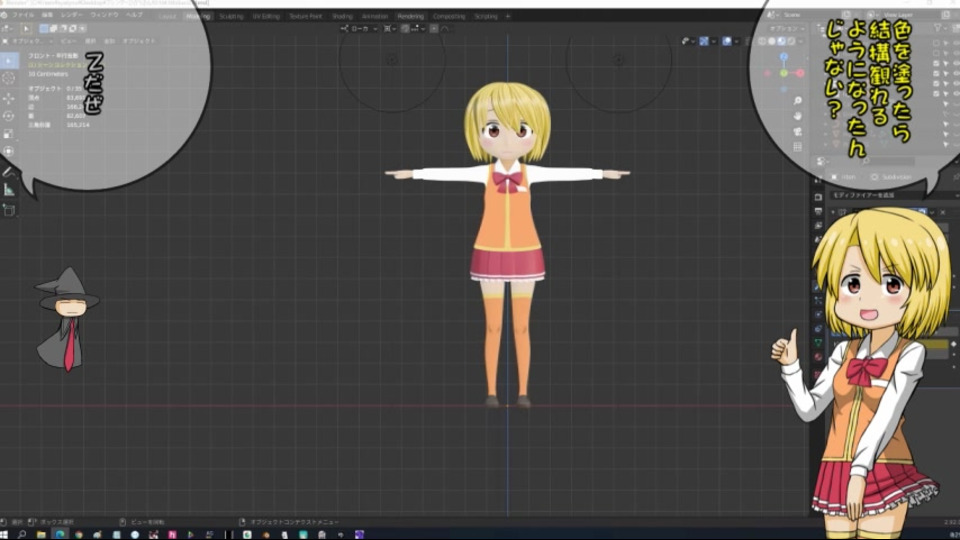
Task: Open File Explorer from the taskbar
Action: coord(41,534)
